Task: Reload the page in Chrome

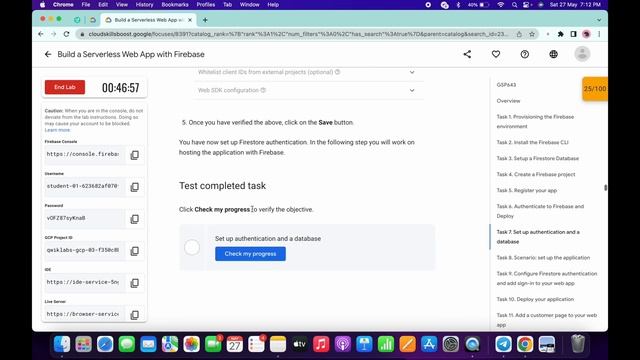Action: (x=67, y=34)
